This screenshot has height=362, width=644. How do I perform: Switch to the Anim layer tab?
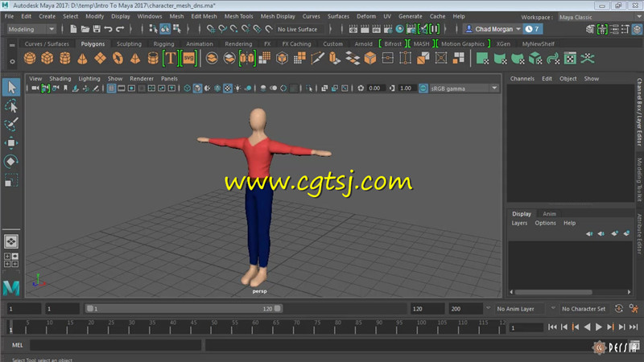(549, 214)
